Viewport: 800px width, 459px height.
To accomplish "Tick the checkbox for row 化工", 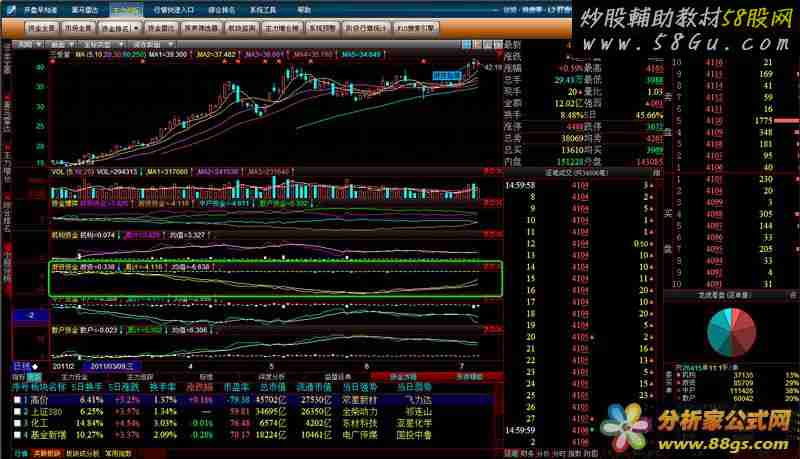I will 17,423.
